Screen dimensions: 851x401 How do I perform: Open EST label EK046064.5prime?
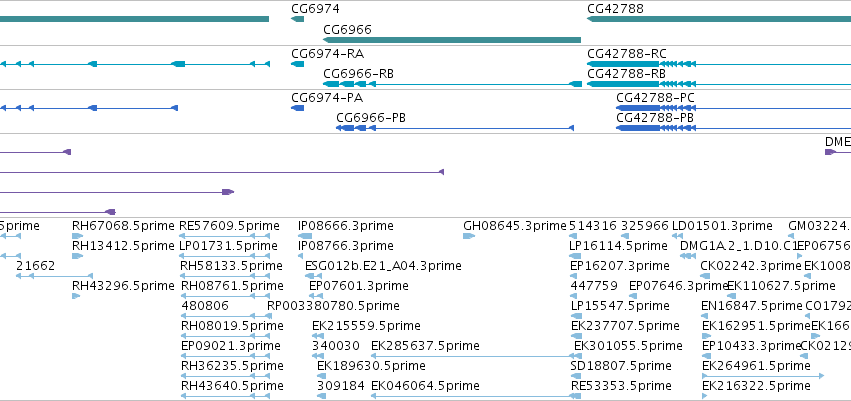pos(426,386)
